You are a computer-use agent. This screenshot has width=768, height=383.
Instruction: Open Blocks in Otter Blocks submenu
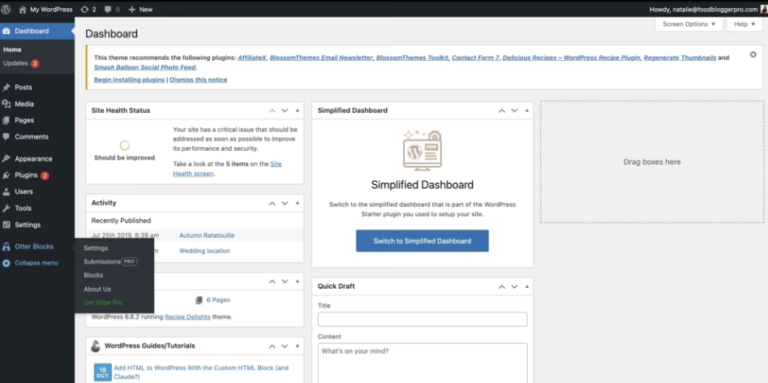pos(93,275)
